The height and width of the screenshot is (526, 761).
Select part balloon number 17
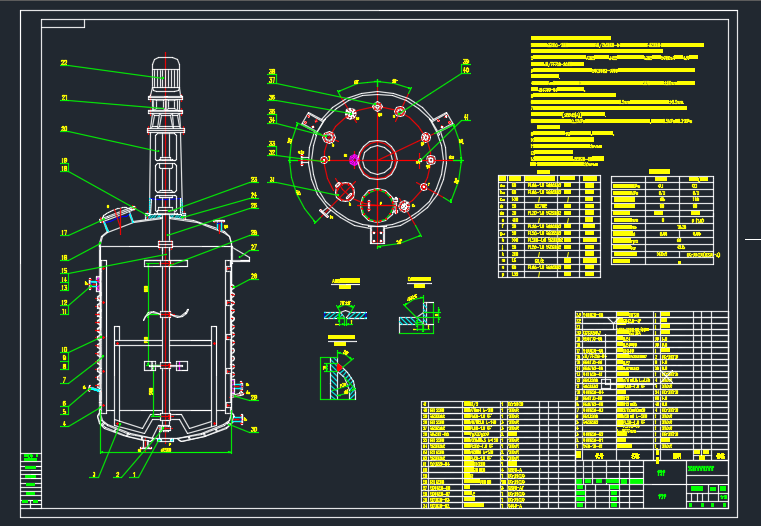[x=64, y=233]
